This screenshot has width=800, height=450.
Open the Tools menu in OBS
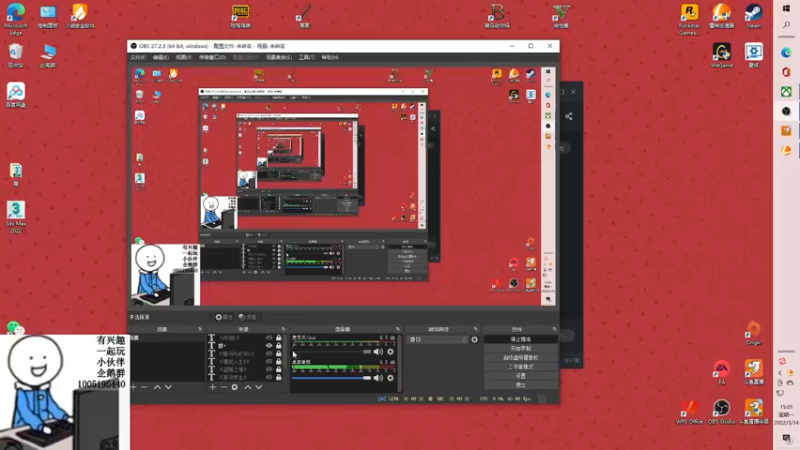click(x=307, y=58)
